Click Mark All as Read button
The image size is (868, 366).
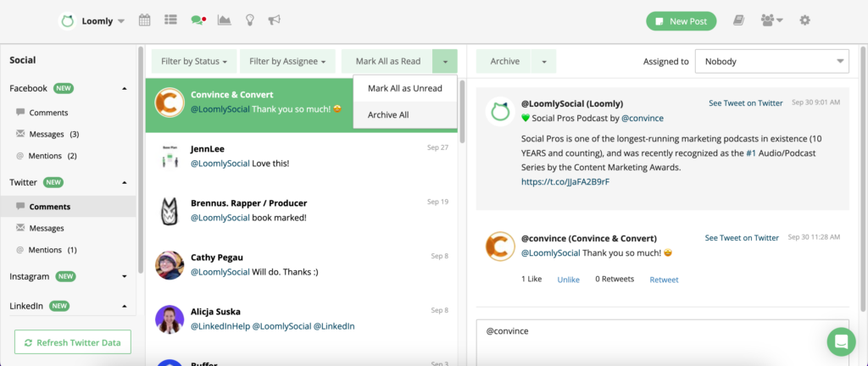[387, 61]
